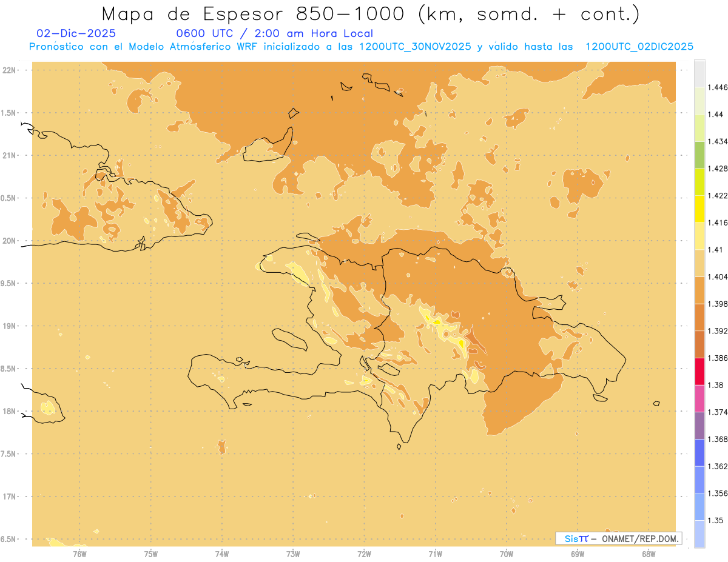This screenshot has width=728, height=562.
Task: Click the 74W longitude label
Action: tap(221, 554)
